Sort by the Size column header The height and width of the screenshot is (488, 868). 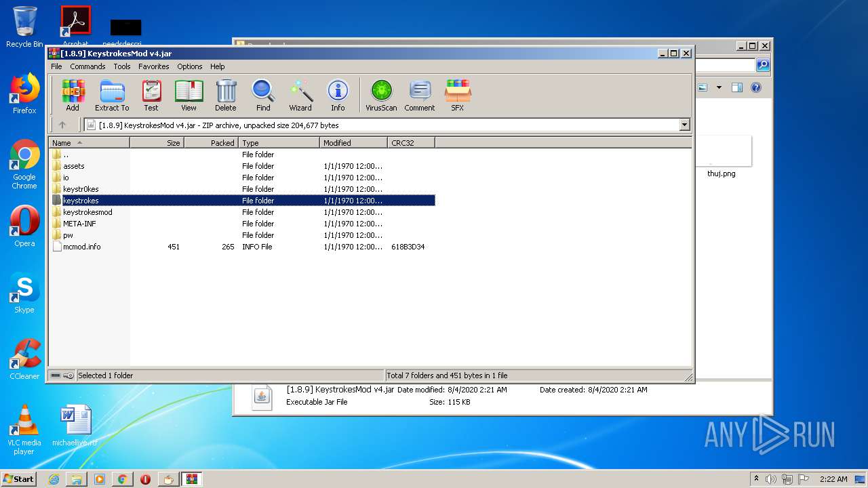157,143
